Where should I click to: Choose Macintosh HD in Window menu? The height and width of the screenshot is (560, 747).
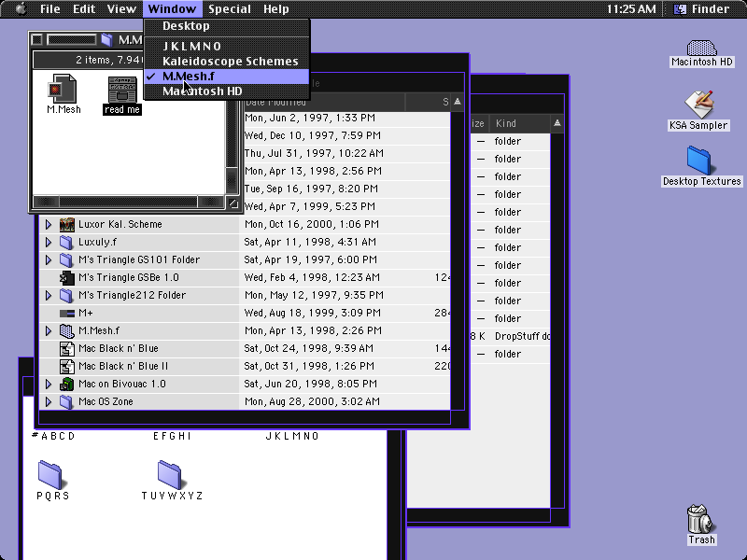227,91
